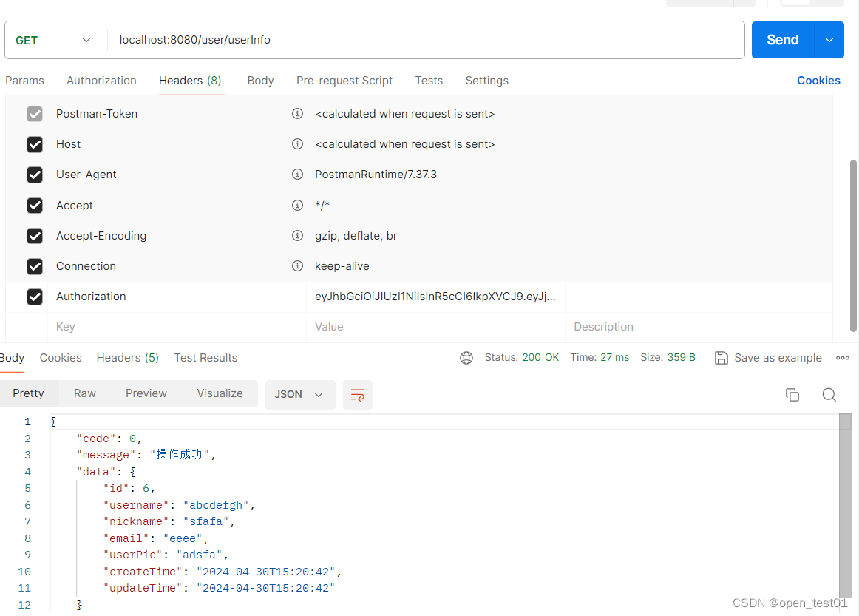Click the info icon beside Host header

pos(297,144)
